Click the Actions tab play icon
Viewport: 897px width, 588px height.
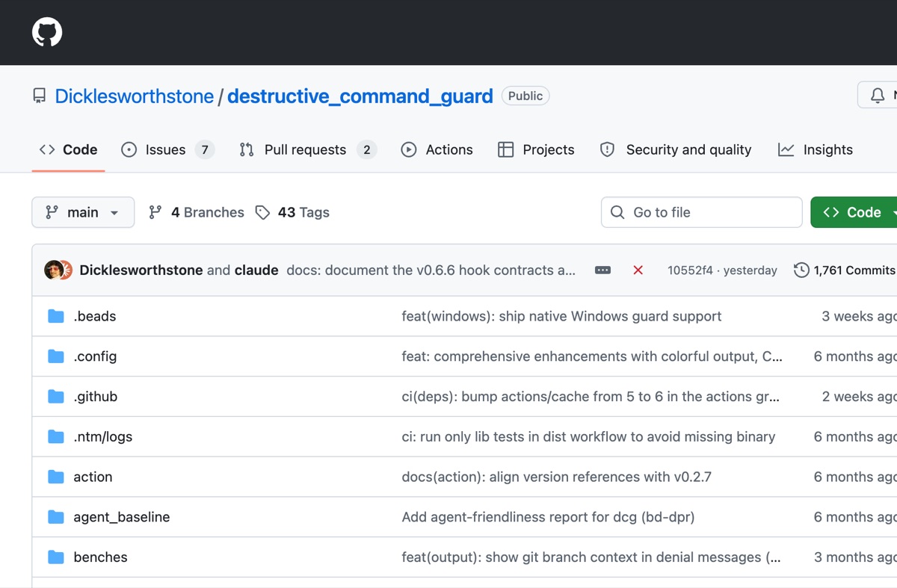point(408,149)
